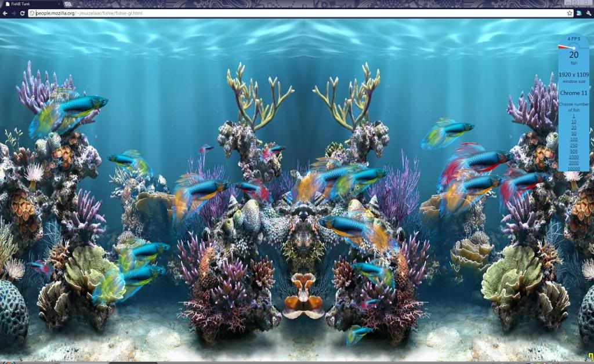Click the FPS gauge needle meter
Screen dimensions: 594x364
pyautogui.click(x=570, y=46)
